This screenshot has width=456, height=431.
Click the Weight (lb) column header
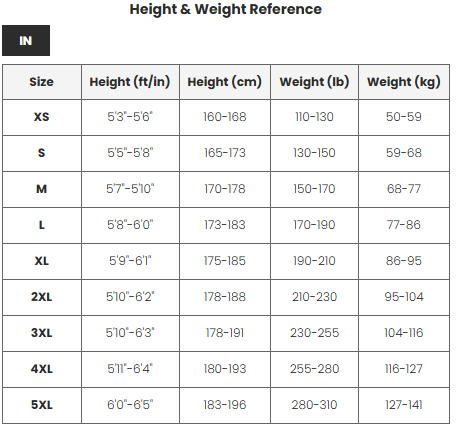[x=314, y=82]
